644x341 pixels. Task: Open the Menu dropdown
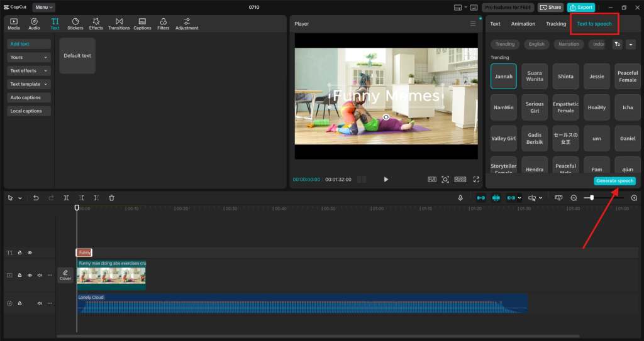point(43,8)
